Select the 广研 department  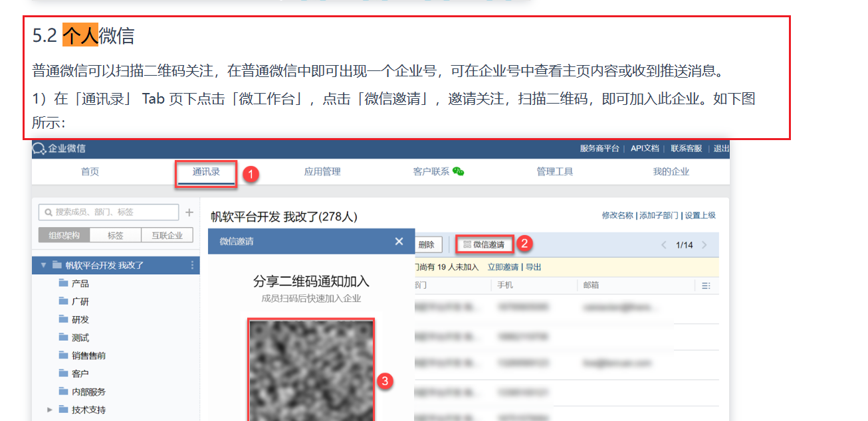click(x=80, y=301)
